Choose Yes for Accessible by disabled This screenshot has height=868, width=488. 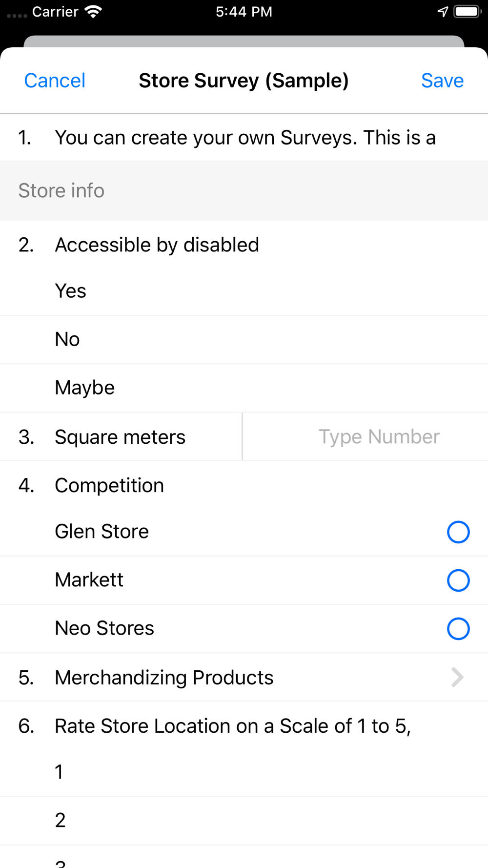tap(244, 291)
